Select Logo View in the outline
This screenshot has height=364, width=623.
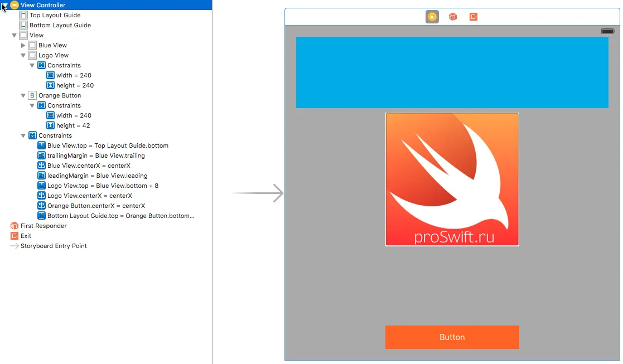[53, 55]
